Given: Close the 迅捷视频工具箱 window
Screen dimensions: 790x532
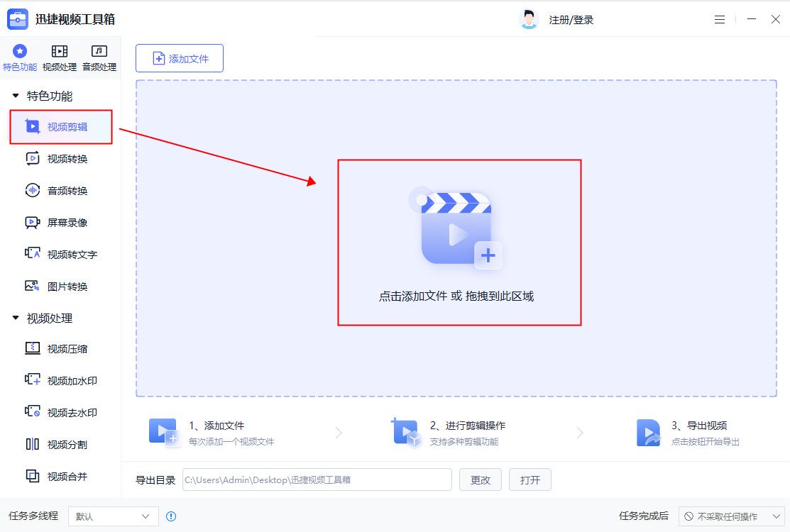Looking at the screenshot, I should (x=776, y=19).
